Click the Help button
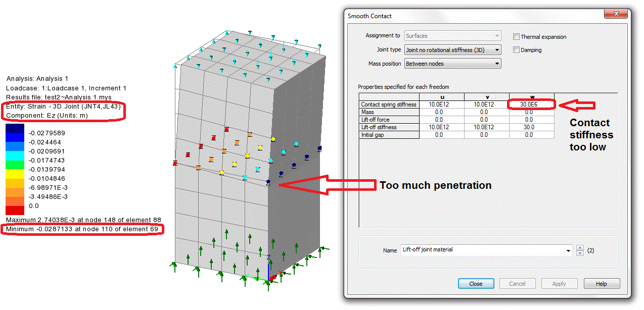 pos(602,284)
